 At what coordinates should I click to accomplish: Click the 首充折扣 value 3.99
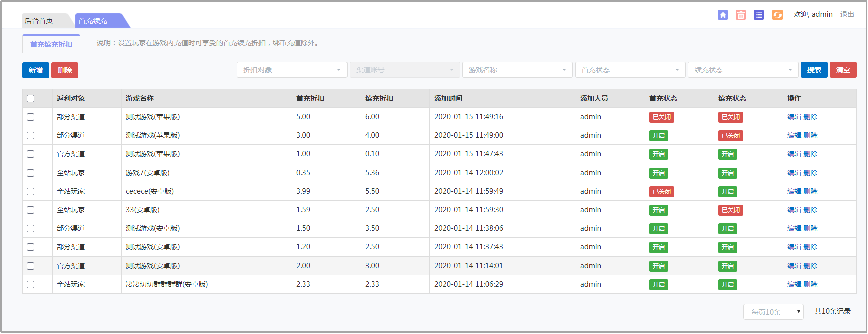[303, 191]
